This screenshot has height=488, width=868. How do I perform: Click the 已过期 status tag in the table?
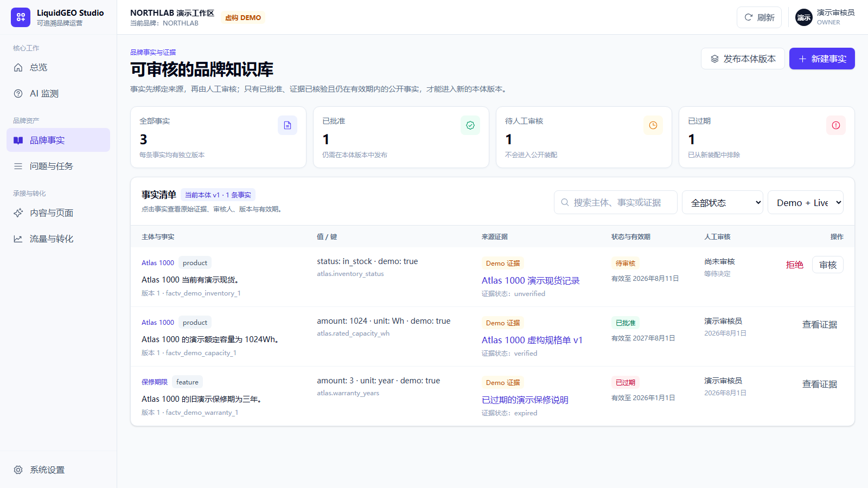tap(626, 382)
